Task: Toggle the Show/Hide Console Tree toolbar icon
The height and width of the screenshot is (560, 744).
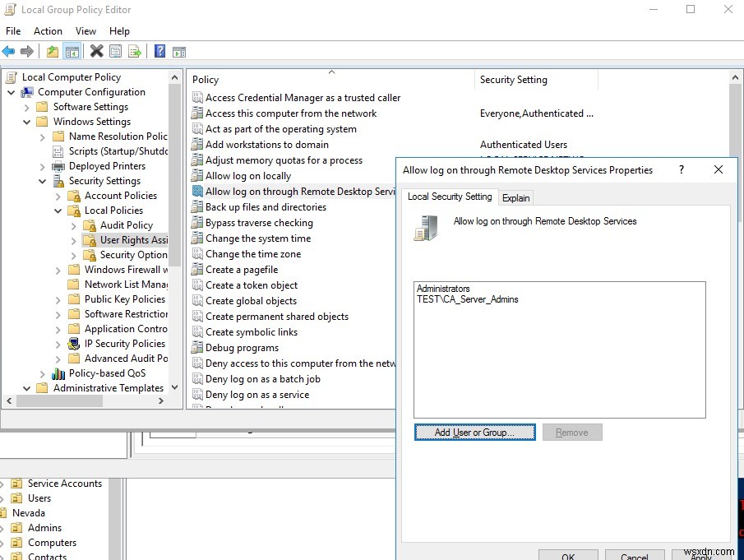Action: 74,50
